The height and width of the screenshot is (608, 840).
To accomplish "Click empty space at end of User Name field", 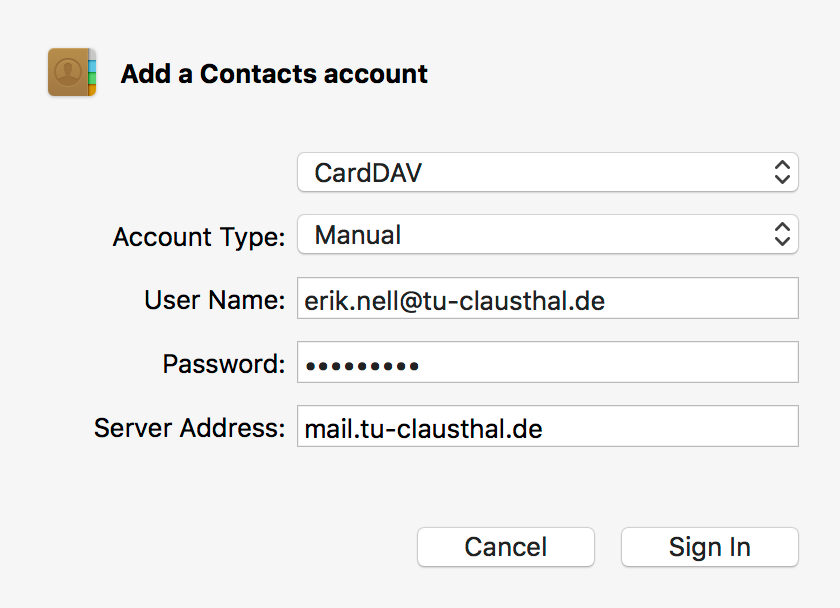I will point(702,298).
